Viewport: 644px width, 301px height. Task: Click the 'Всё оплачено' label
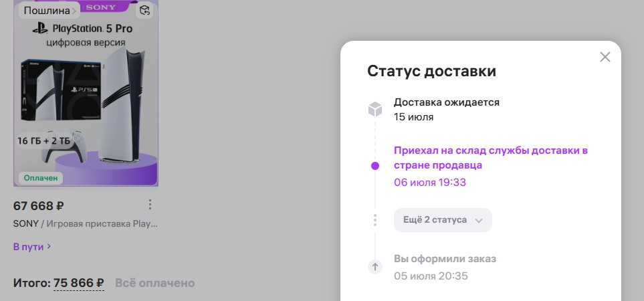(155, 283)
